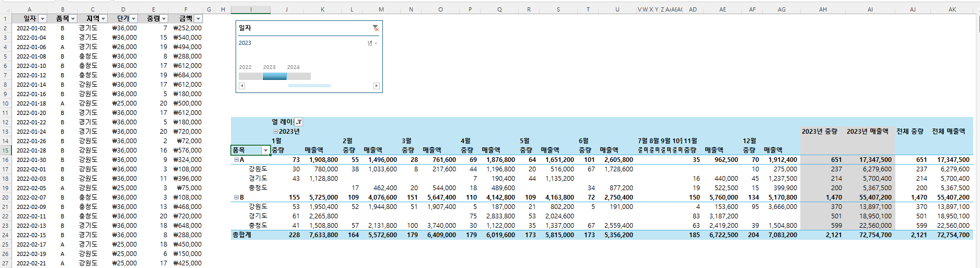Select column A header
Viewport: 980px width, 268px height.
[29, 9]
